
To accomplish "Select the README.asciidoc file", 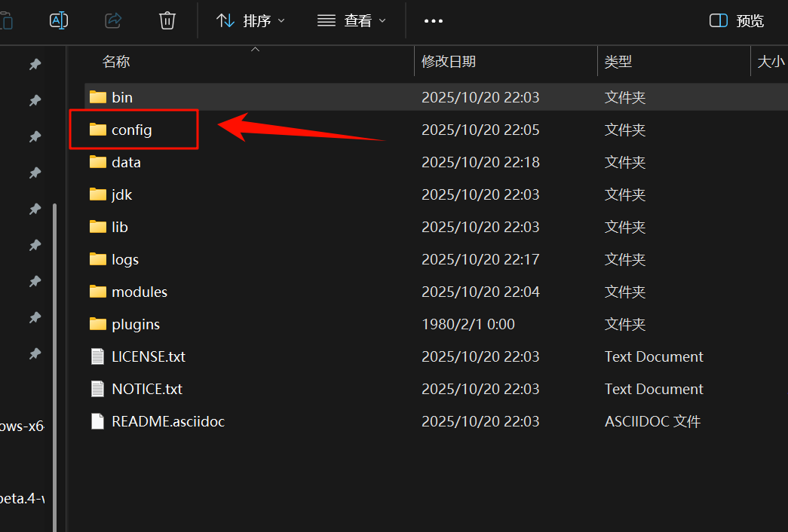I will pos(167,421).
